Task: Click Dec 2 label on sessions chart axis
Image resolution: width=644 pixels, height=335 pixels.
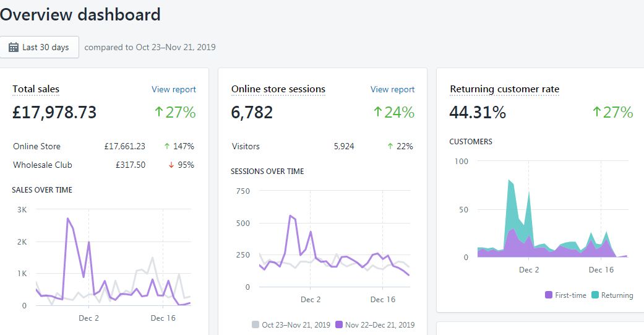Action: pos(311,300)
